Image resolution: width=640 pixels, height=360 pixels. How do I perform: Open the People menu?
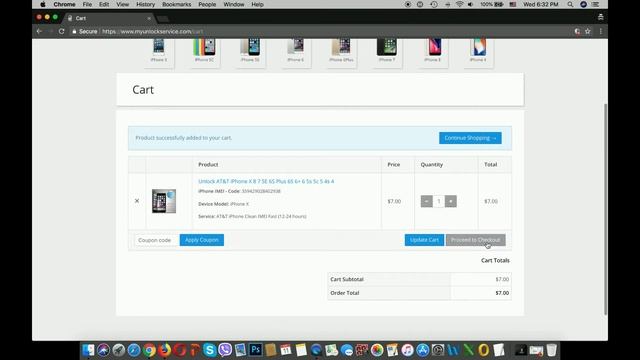207,4
